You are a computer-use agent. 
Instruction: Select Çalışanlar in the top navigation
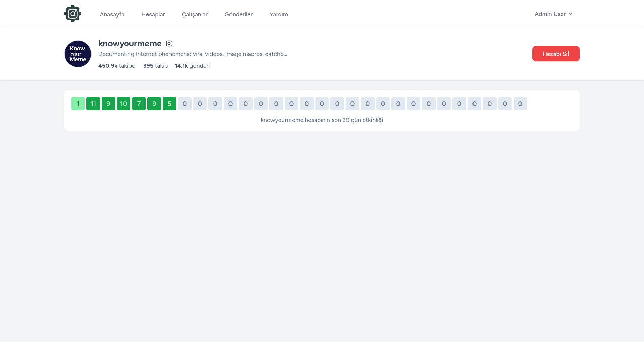pos(195,14)
